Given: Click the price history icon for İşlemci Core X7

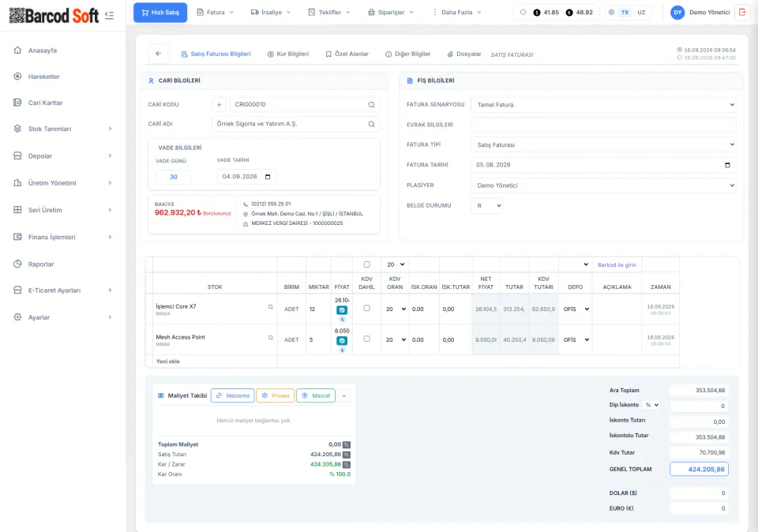Looking at the screenshot, I should click(x=342, y=310).
